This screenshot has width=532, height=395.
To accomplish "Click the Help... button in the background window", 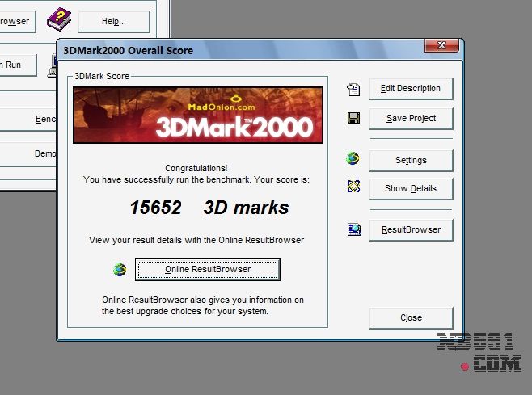I will pyautogui.click(x=113, y=21).
